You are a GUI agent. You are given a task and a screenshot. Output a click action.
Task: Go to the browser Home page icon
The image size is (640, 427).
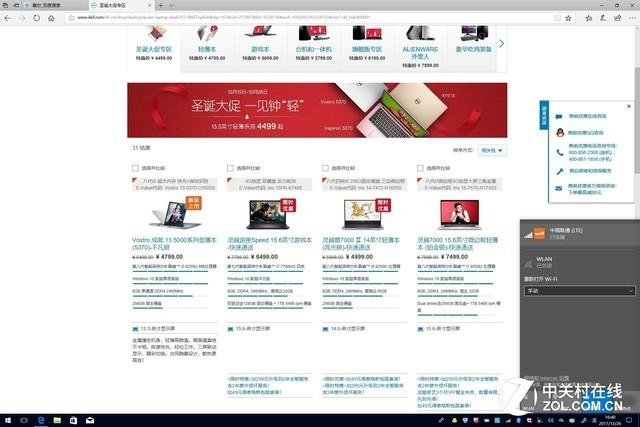pyautogui.click(x=51, y=18)
